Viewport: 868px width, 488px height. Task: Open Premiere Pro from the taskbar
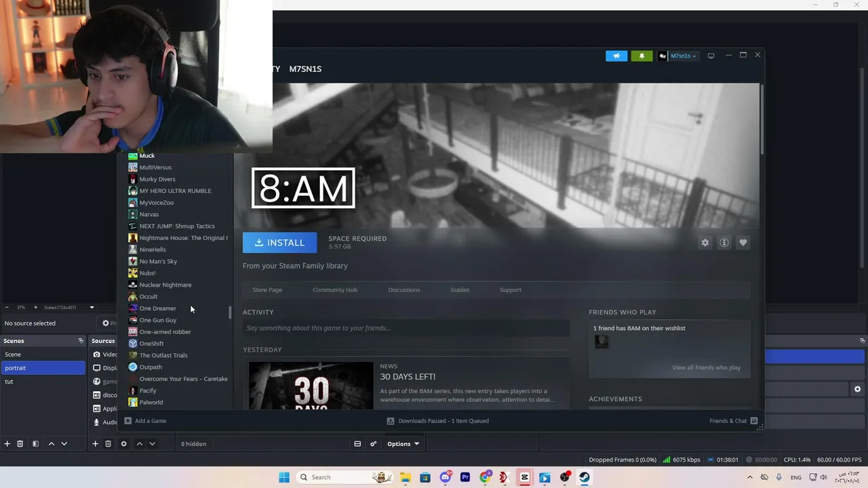pyautogui.click(x=465, y=477)
